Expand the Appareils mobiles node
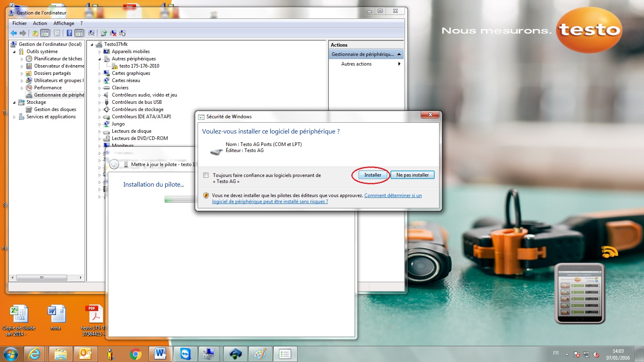 click(x=100, y=52)
